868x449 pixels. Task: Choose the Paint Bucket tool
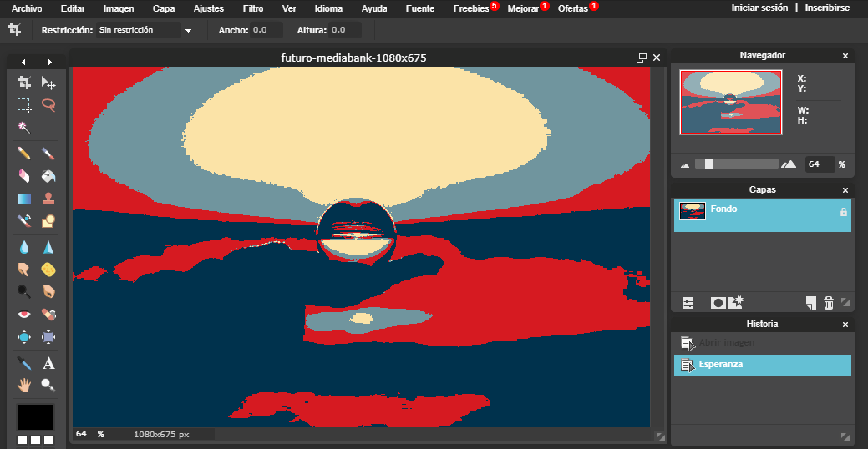click(48, 176)
